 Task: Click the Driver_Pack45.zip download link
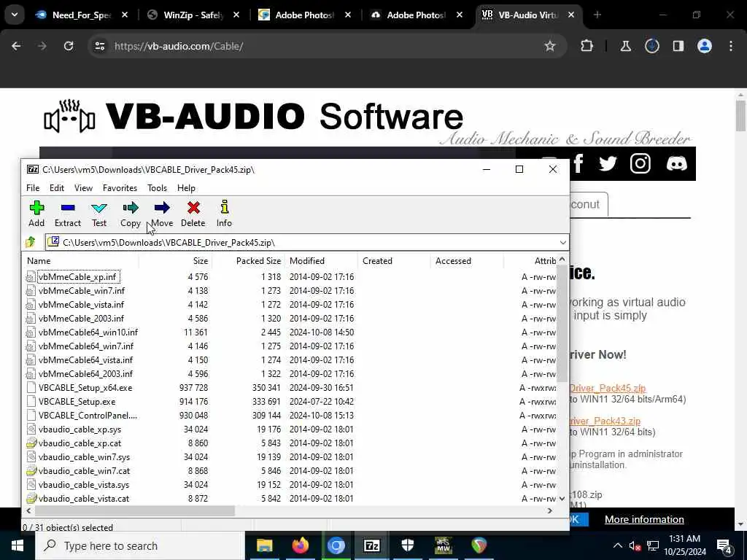(x=608, y=388)
